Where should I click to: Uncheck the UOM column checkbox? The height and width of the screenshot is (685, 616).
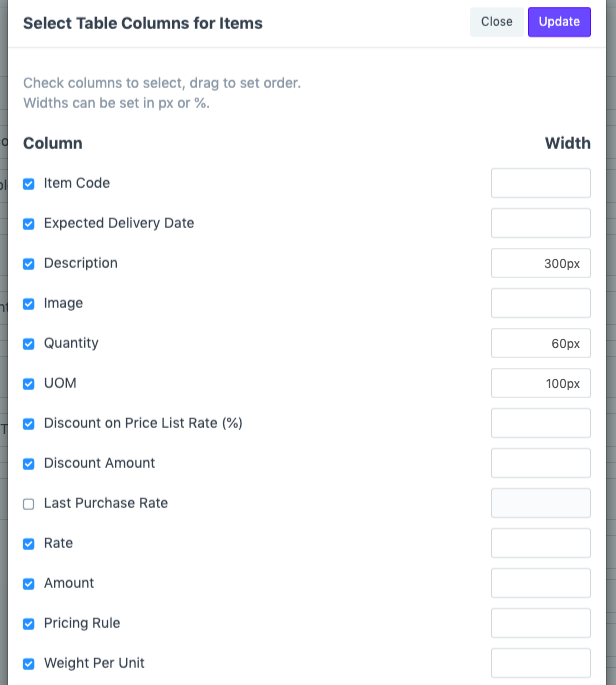point(29,384)
